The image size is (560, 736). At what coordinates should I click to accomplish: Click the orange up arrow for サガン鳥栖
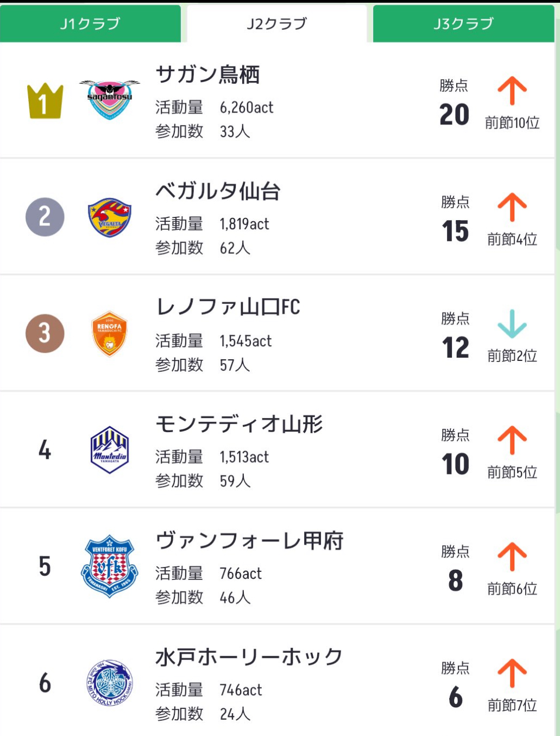[512, 91]
